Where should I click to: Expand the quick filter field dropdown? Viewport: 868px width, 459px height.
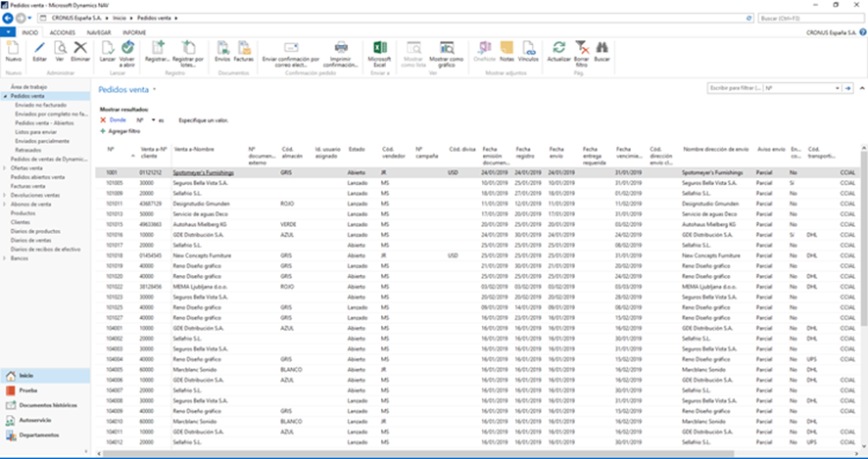[837, 88]
